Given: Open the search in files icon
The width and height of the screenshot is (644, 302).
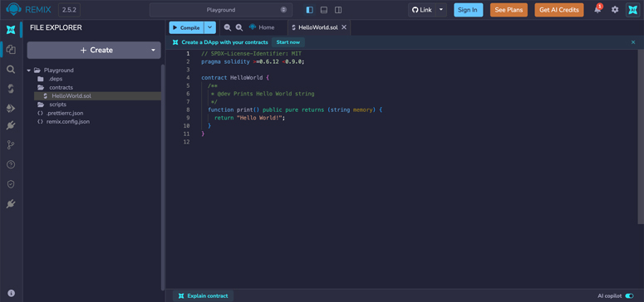Looking at the screenshot, I should pos(11,70).
